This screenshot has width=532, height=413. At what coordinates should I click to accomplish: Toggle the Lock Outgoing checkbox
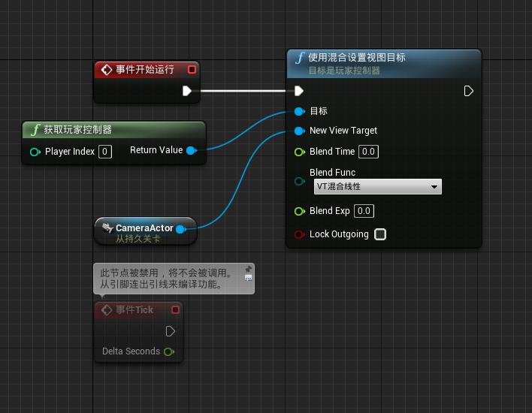click(x=380, y=234)
